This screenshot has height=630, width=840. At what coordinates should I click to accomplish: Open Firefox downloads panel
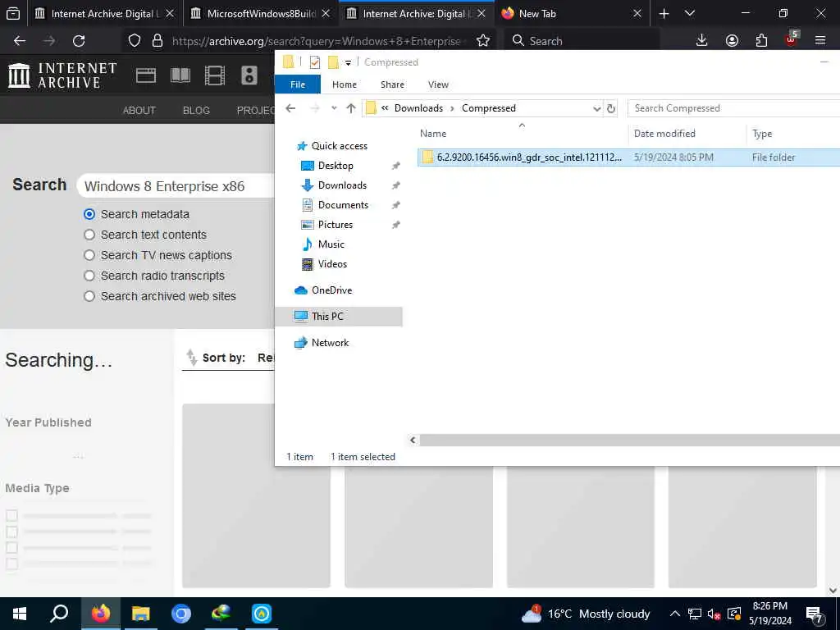point(701,41)
